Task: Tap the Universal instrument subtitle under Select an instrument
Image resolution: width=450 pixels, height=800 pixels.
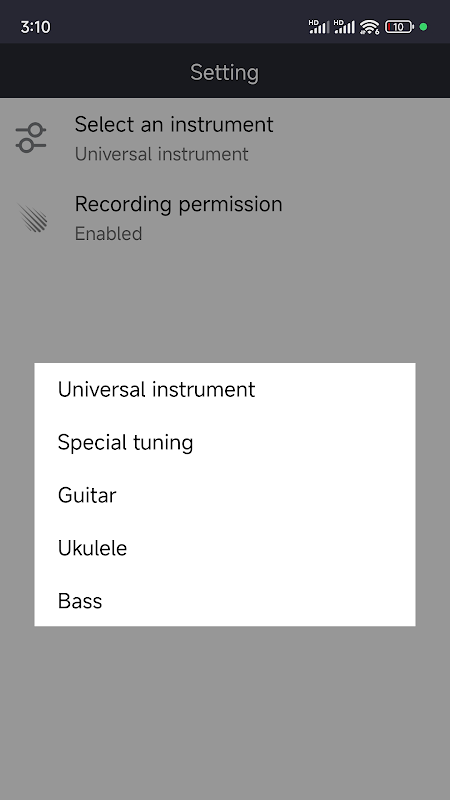Action: 162,154
